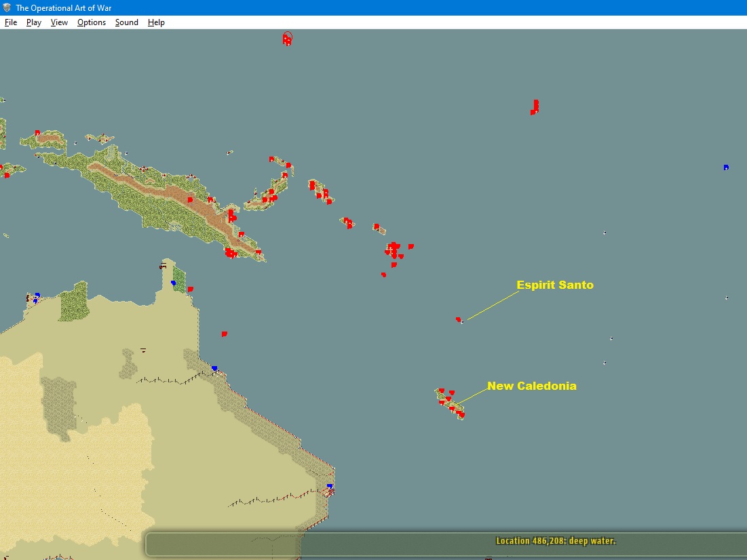
Task: Open the Sound menu
Action: click(x=126, y=22)
